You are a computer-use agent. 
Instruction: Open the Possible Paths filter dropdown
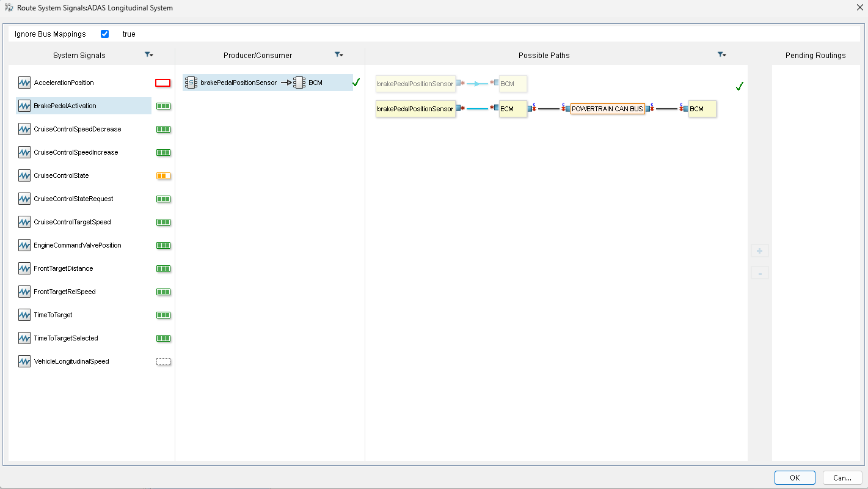click(722, 55)
